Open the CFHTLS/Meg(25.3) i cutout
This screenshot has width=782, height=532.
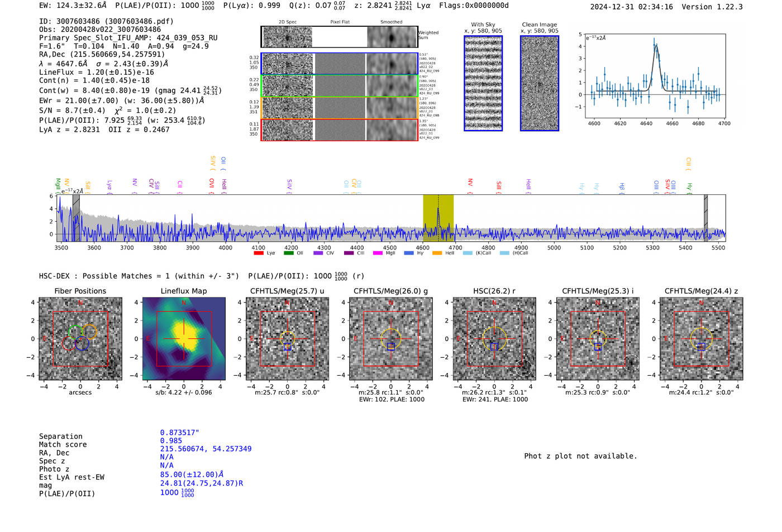click(x=598, y=338)
